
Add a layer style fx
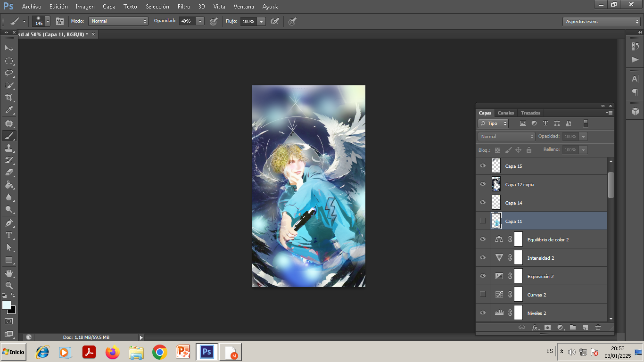coord(535,328)
